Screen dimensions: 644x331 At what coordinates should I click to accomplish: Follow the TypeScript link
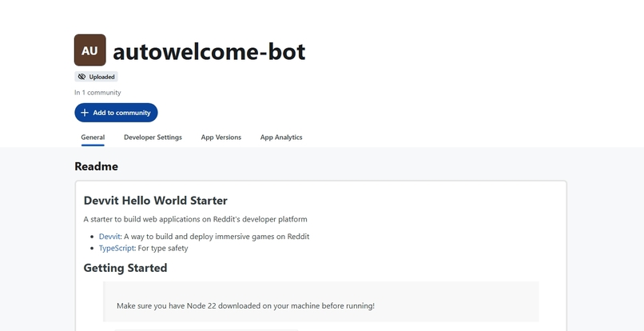[117, 249]
